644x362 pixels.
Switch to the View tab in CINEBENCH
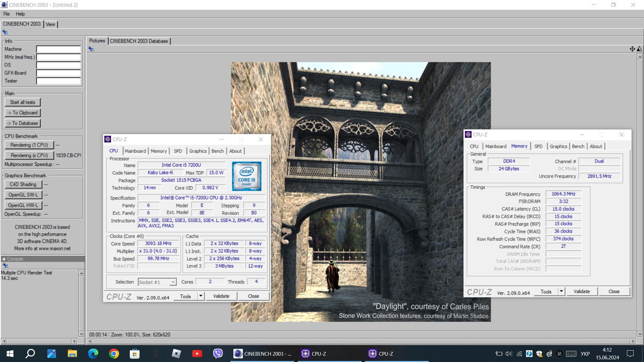pyautogui.click(x=50, y=24)
